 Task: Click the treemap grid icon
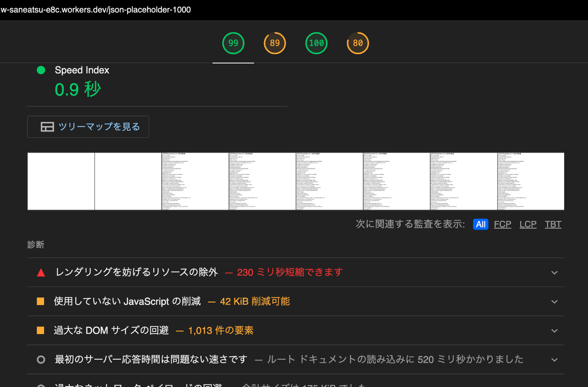(47, 127)
